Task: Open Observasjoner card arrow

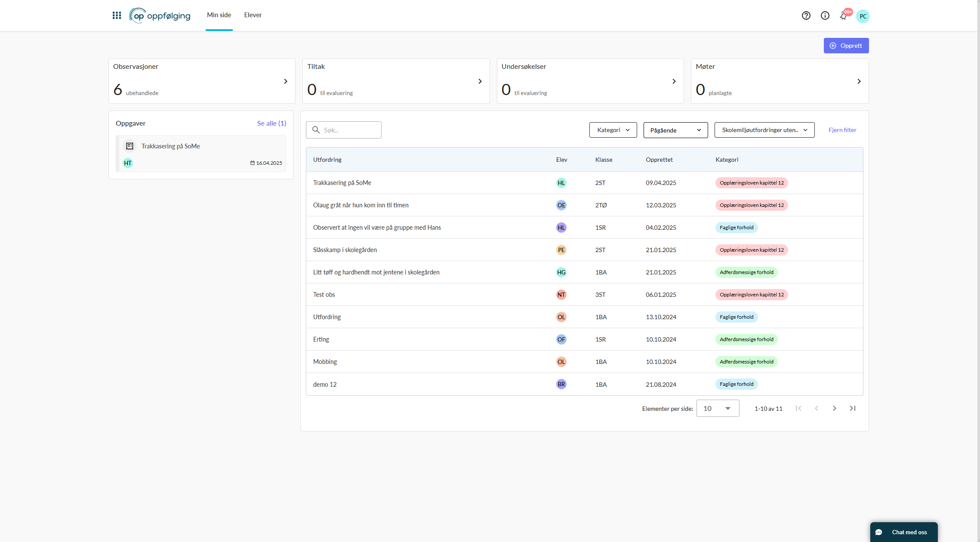Action: click(x=286, y=81)
